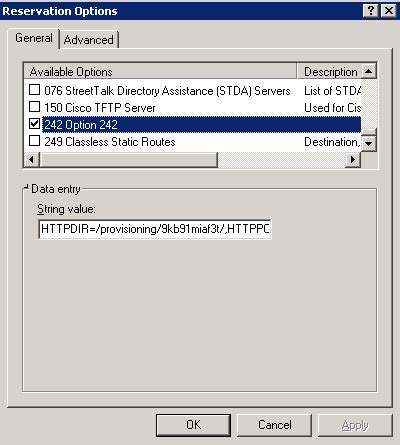
Task: Click the OK button
Action: tap(193, 425)
